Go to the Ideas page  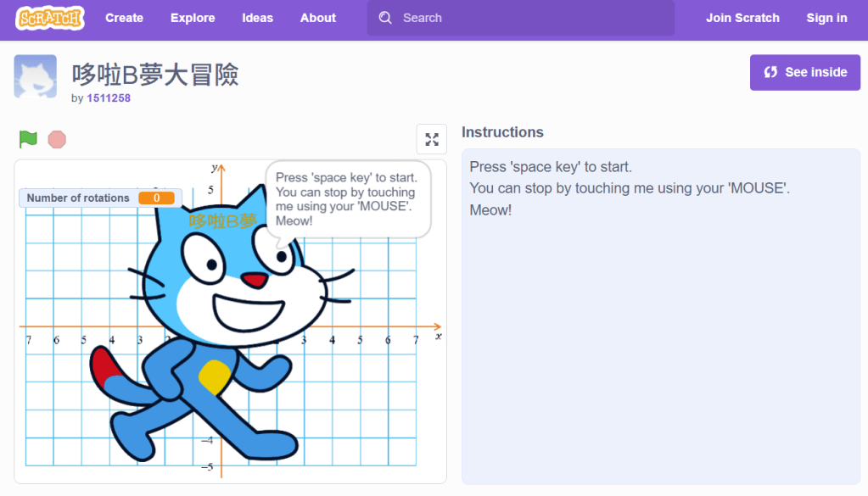[258, 18]
